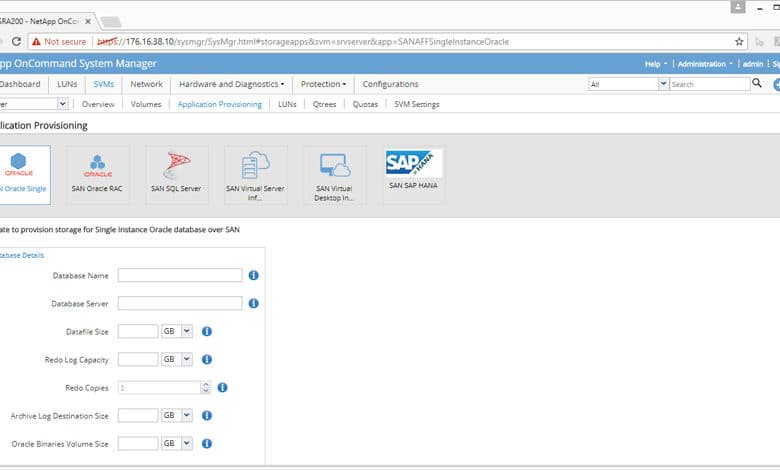Open the LUNs main tab
This screenshot has width=780, height=470.
67,84
